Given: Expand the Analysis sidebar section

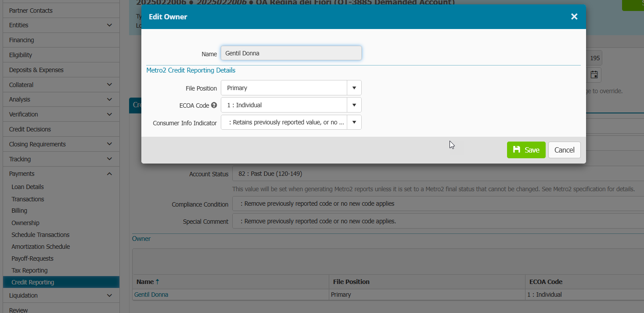Looking at the screenshot, I should pos(61,99).
